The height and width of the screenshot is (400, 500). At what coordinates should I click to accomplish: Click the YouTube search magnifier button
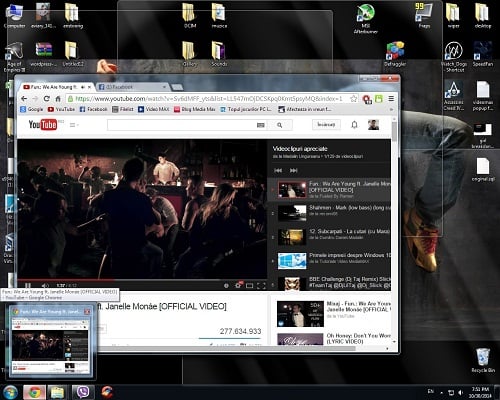pyautogui.click(x=279, y=125)
